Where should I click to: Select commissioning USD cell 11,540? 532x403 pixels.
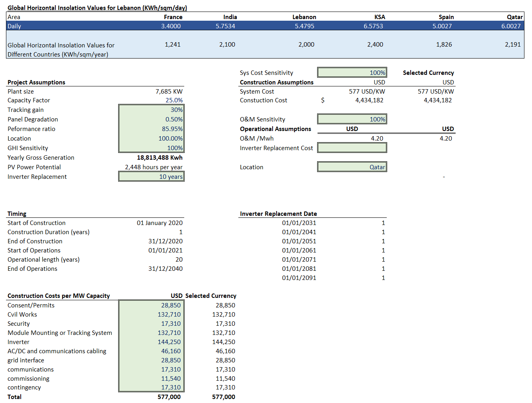pyautogui.click(x=151, y=378)
